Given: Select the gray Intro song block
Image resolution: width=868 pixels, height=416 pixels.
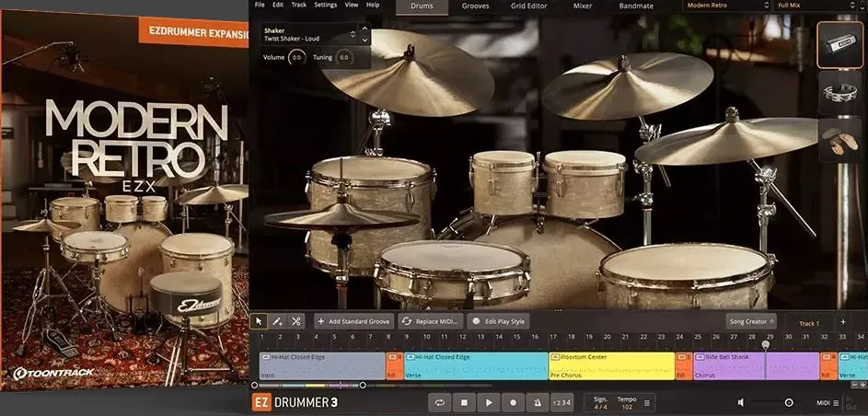Looking at the screenshot, I should pyautogui.click(x=322, y=366).
